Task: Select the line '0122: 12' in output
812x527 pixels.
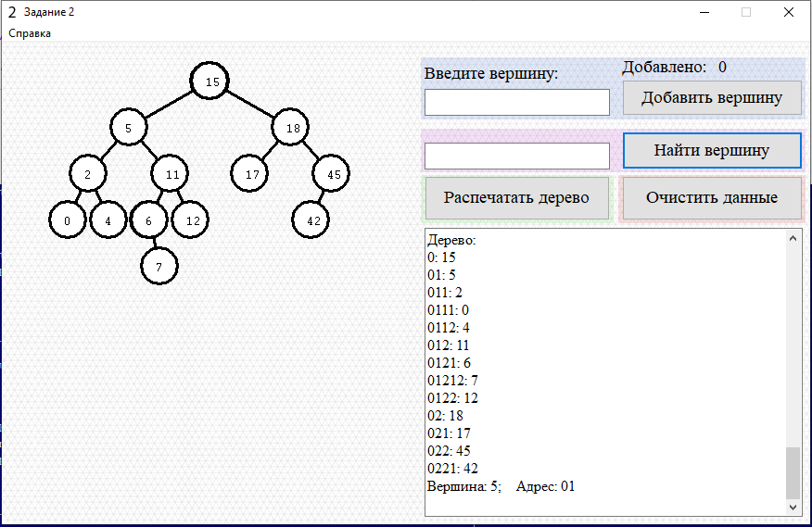Action: [452, 398]
